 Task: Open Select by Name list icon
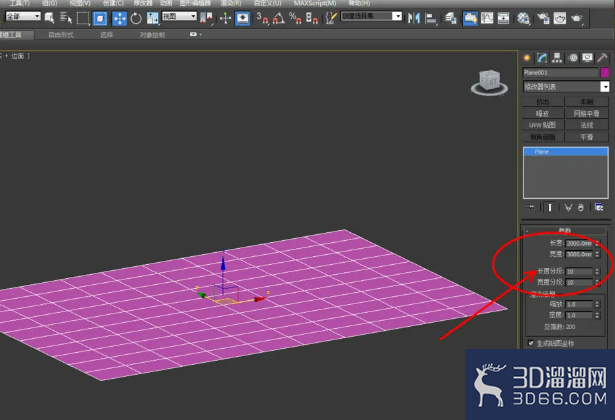(x=66, y=18)
